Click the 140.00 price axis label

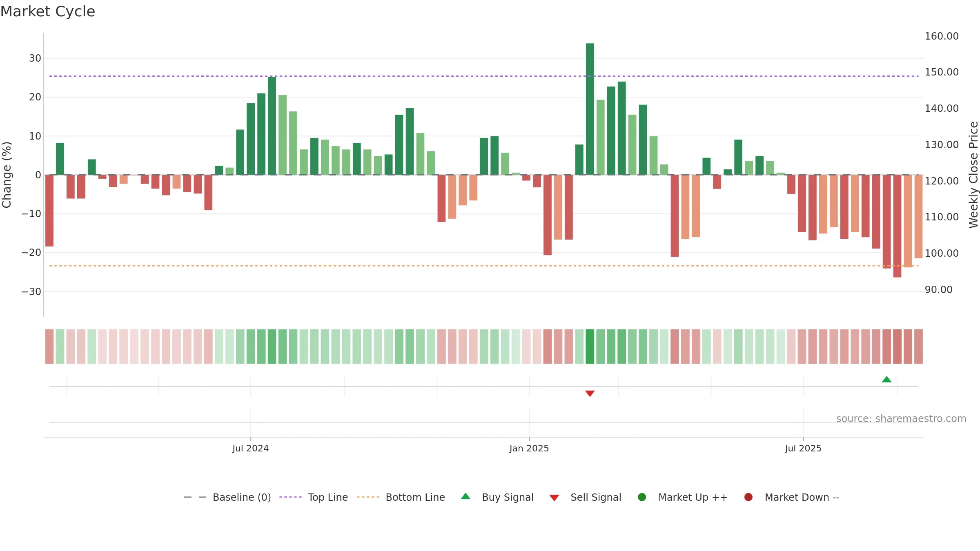coord(942,109)
